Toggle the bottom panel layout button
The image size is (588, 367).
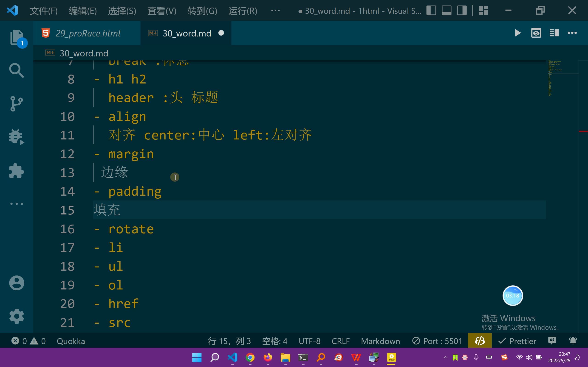(x=446, y=11)
